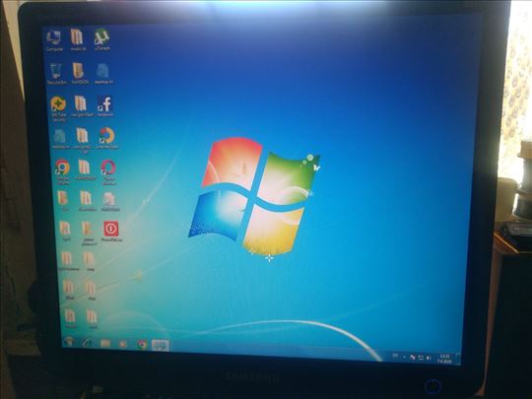Open the file explorer folder in taskbar
Screen dimensions: 532x399
click(x=105, y=344)
